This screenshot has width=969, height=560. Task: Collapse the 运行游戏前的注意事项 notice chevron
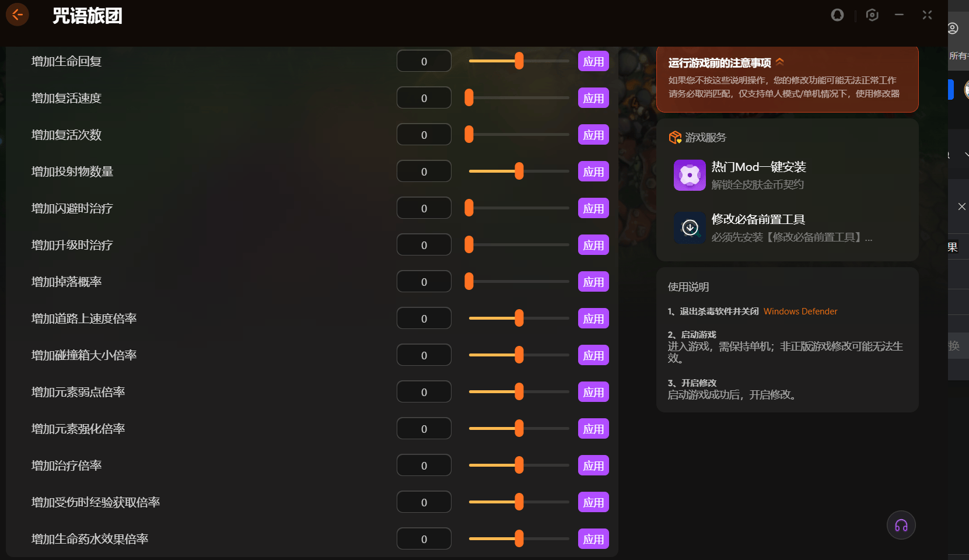coord(780,62)
